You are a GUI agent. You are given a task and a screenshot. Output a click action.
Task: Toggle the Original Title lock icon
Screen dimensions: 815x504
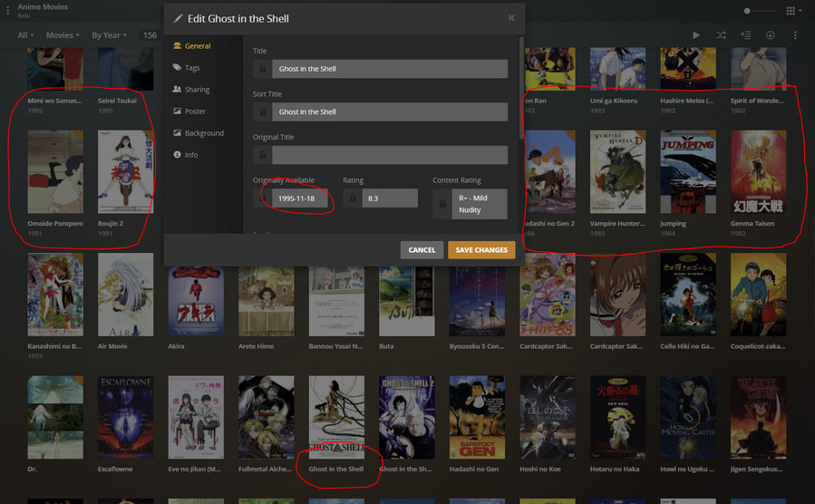pyautogui.click(x=263, y=155)
